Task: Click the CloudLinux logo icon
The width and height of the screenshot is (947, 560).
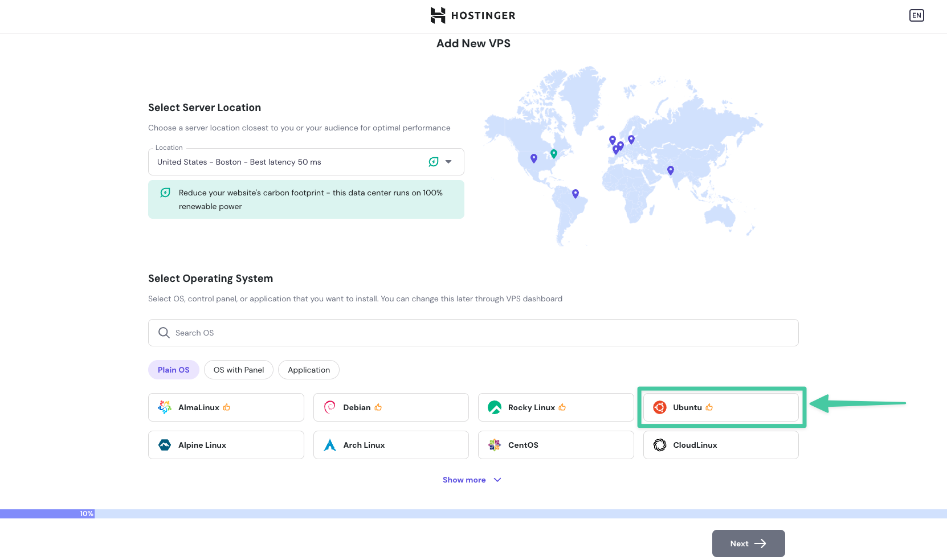Action: click(x=660, y=445)
